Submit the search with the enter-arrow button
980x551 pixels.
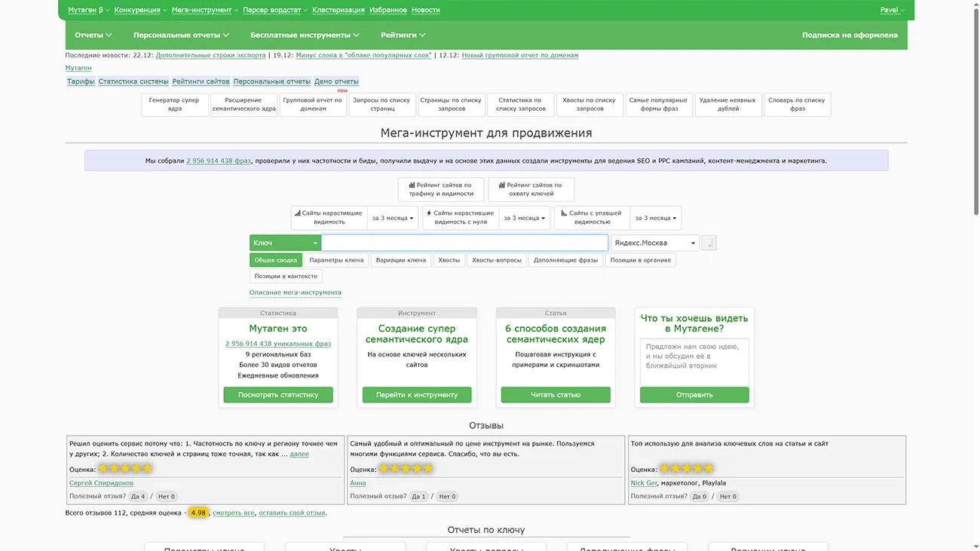(x=709, y=243)
